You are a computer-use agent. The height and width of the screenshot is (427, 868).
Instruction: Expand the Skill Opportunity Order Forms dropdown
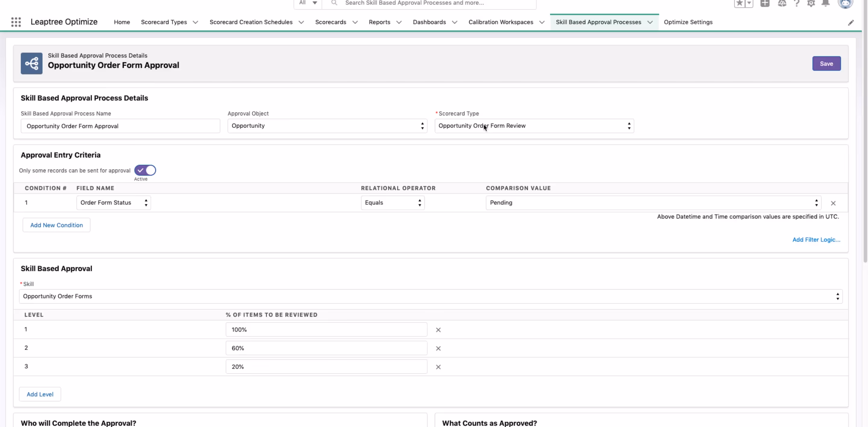pos(430,296)
